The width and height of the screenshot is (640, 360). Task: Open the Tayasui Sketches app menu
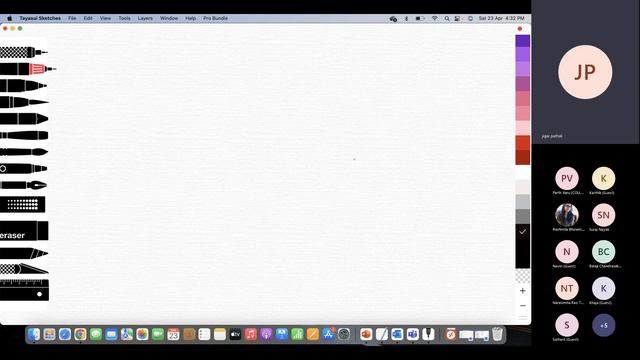(x=40, y=18)
